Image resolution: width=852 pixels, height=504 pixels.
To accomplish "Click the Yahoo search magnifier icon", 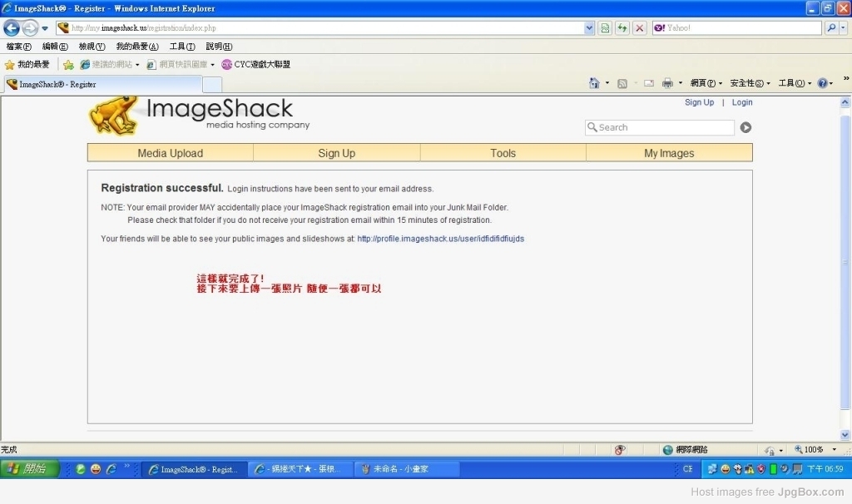I will coord(831,28).
